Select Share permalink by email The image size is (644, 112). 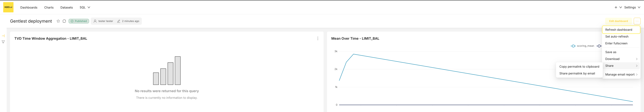point(579,73)
